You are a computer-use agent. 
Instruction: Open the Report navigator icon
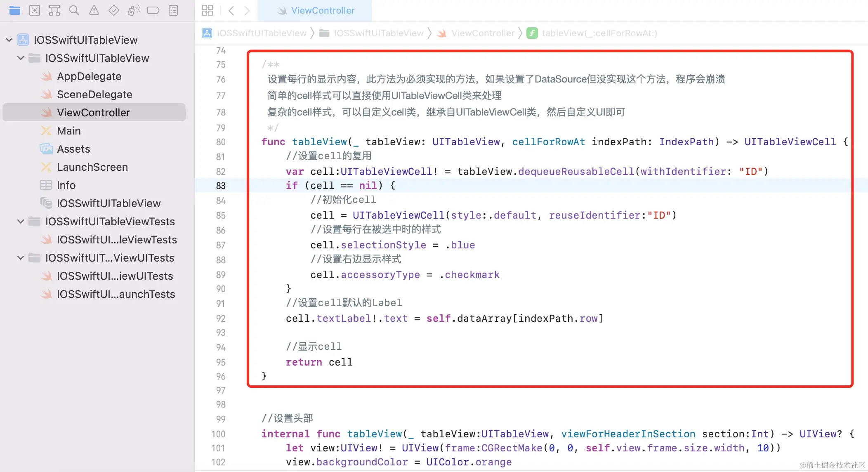[x=173, y=10]
